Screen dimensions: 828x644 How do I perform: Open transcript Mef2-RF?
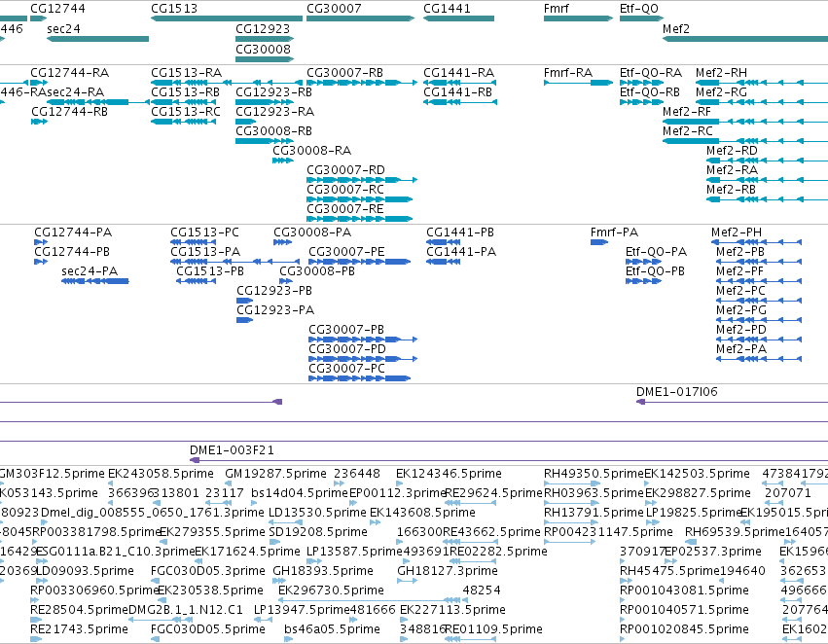click(687, 111)
